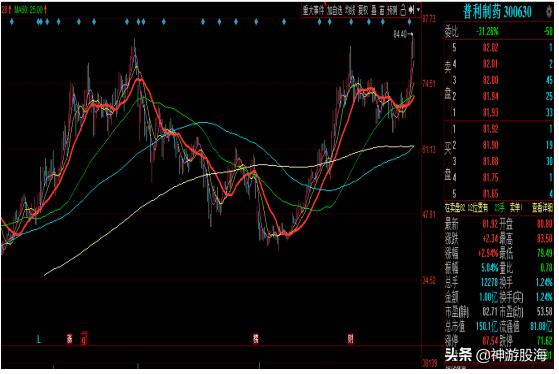This screenshot has width=559, height=374.
Task: Click the red 财 marker on the timeline
Action: 350,339
